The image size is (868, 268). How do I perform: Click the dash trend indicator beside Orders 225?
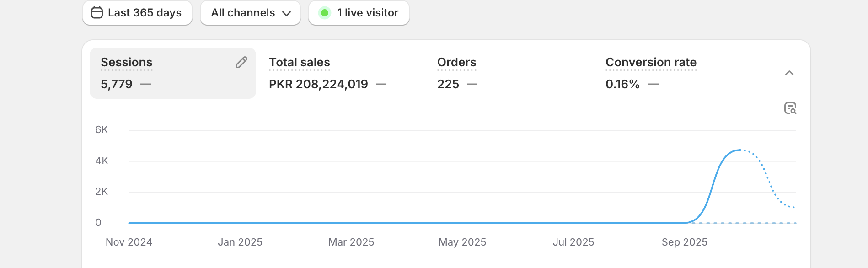pyautogui.click(x=472, y=85)
